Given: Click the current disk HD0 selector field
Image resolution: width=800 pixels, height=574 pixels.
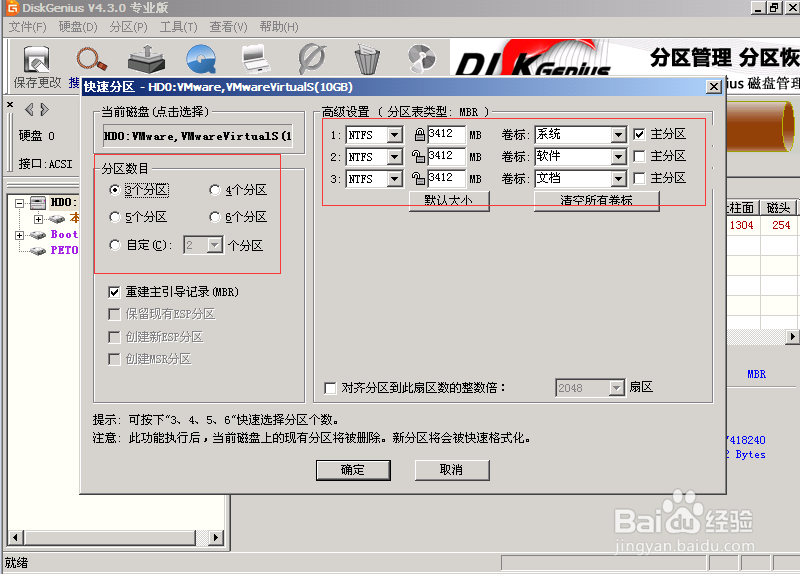Looking at the screenshot, I should pos(198,136).
